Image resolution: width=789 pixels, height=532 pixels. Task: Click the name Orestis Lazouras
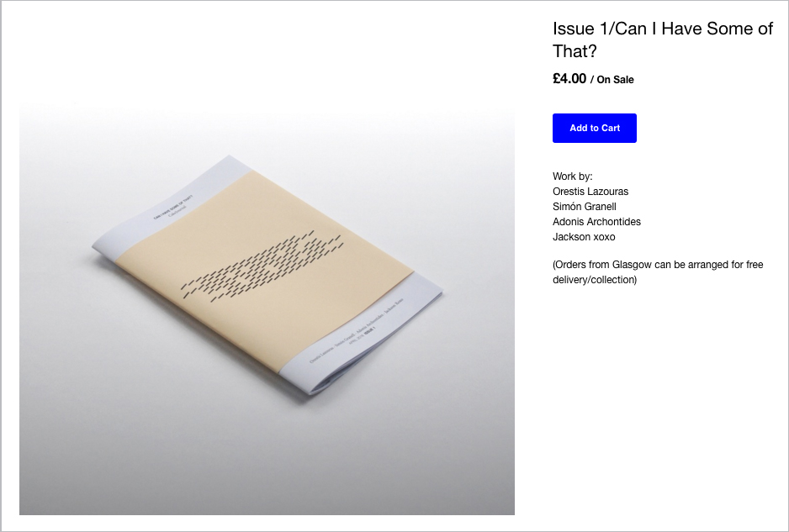tap(590, 192)
